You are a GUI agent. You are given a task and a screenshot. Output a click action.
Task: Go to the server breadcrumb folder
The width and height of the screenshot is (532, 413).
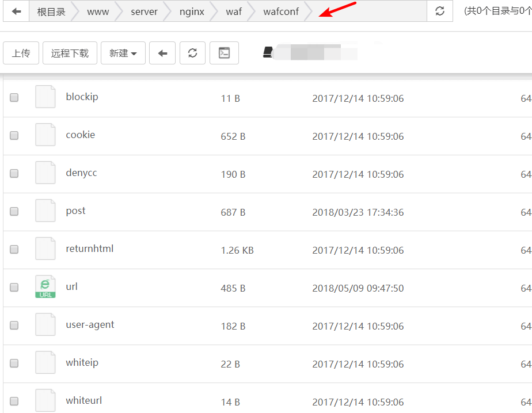(x=144, y=12)
